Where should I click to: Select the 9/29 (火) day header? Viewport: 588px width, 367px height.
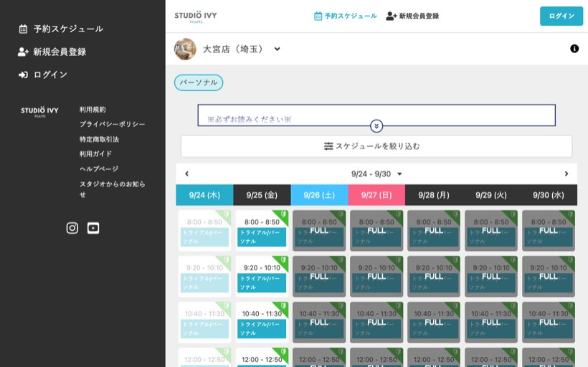click(x=491, y=195)
